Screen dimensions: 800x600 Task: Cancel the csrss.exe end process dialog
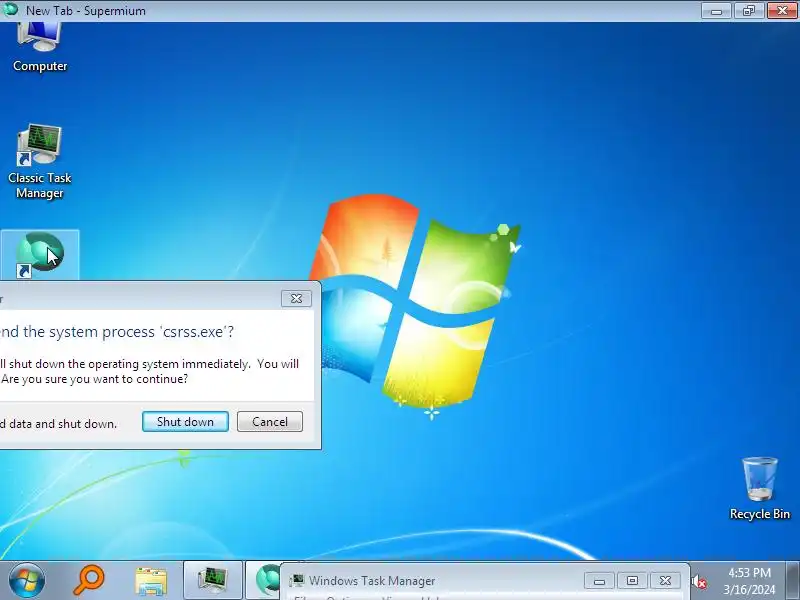coord(270,422)
